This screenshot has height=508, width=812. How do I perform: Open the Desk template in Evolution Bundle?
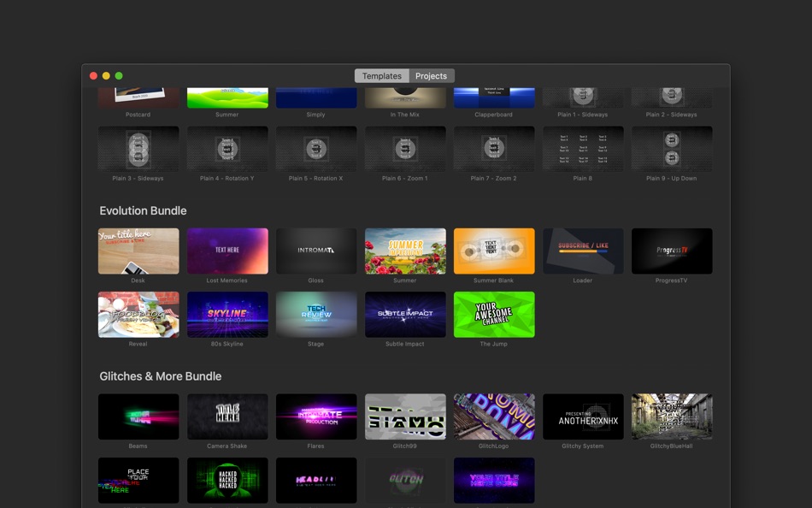click(x=138, y=250)
